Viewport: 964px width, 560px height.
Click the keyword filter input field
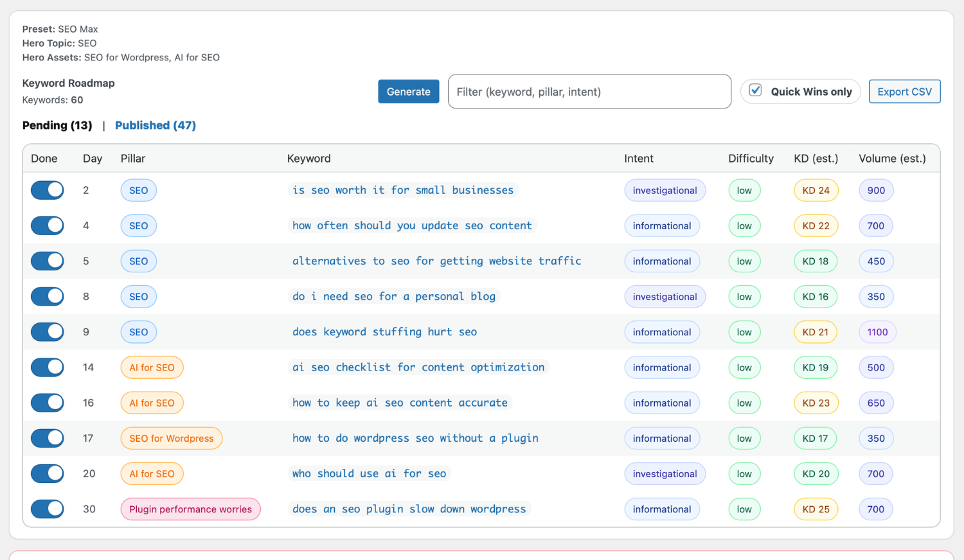point(589,91)
